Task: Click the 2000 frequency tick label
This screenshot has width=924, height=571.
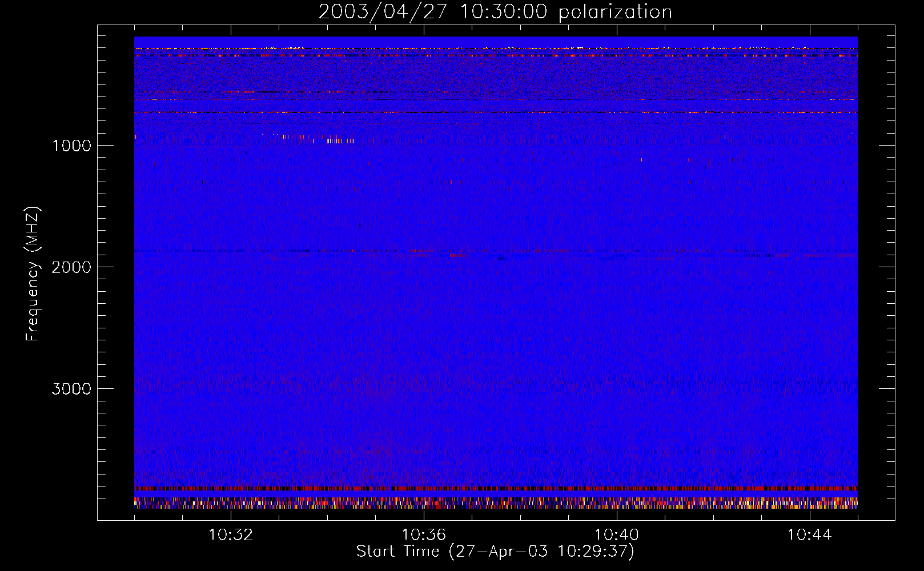Action: pos(71,267)
